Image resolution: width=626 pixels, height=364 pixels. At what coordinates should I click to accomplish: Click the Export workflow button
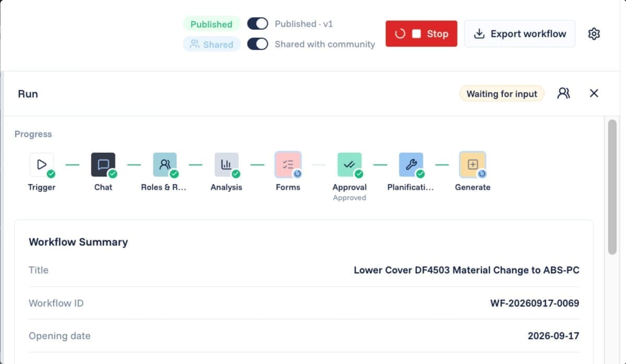[x=520, y=34]
